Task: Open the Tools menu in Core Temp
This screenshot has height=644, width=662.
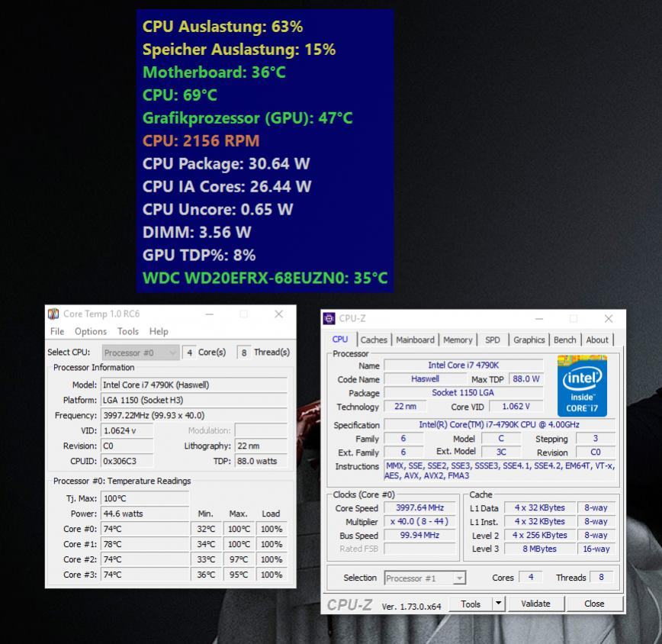Action: [x=128, y=331]
